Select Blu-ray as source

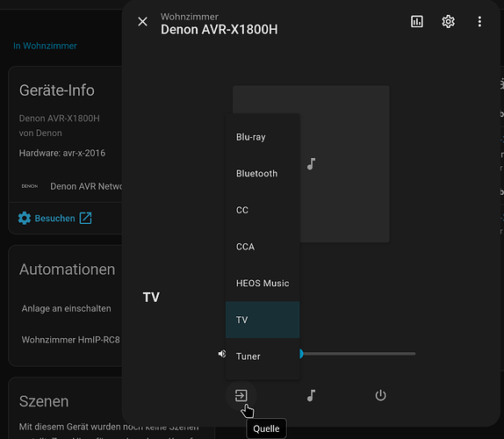tap(263, 137)
